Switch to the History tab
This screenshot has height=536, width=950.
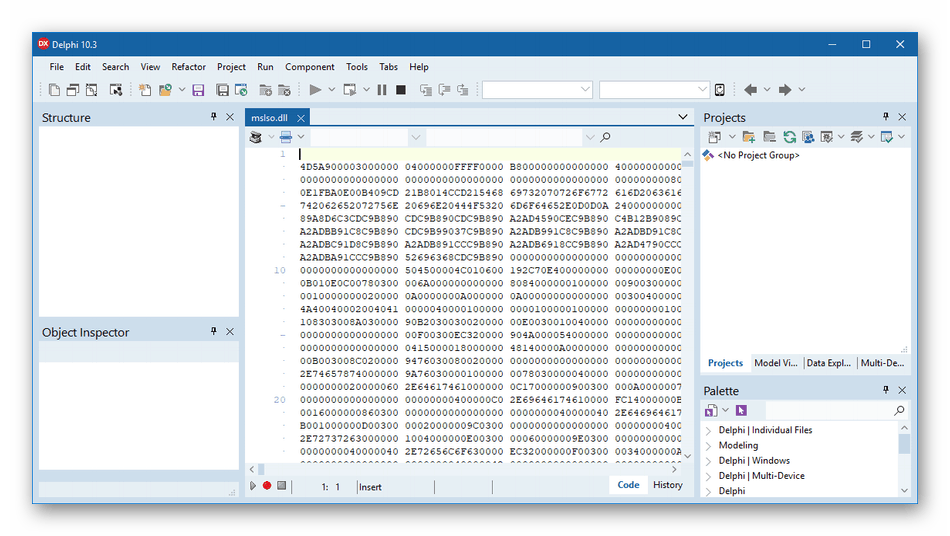click(668, 485)
